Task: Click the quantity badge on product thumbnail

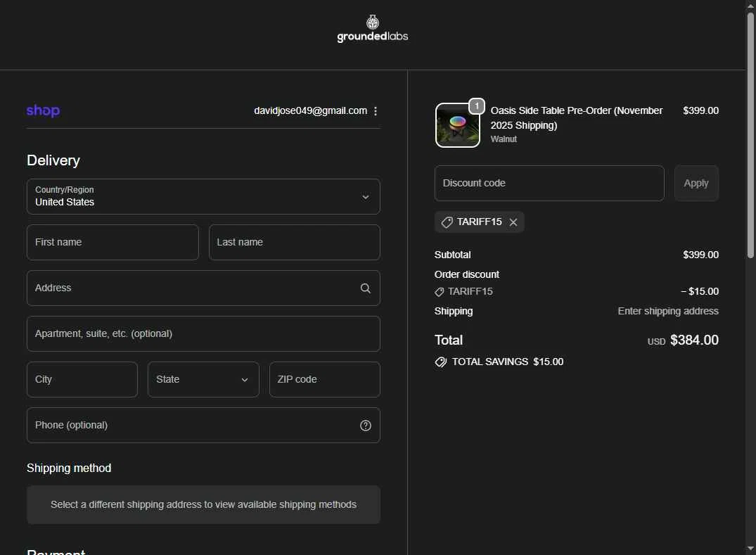Action: (x=477, y=106)
